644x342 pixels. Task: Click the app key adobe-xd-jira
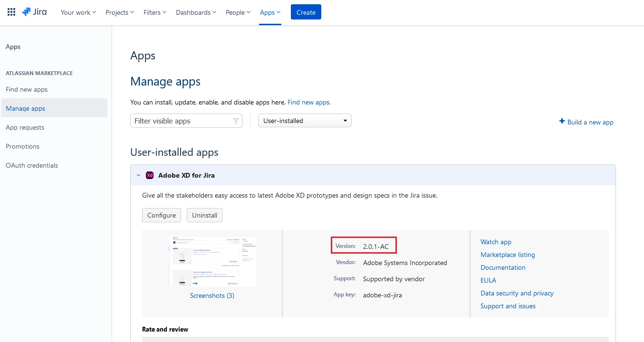[x=383, y=295]
